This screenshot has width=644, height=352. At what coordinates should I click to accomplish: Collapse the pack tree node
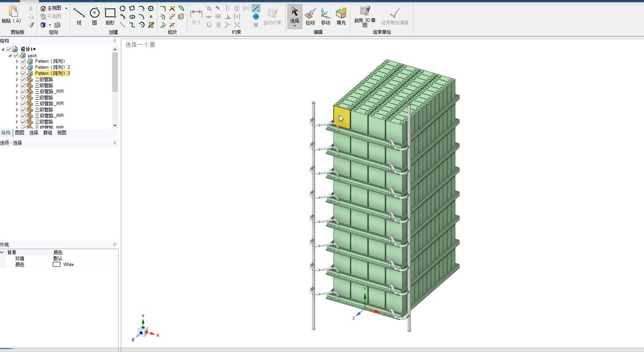tap(10, 56)
